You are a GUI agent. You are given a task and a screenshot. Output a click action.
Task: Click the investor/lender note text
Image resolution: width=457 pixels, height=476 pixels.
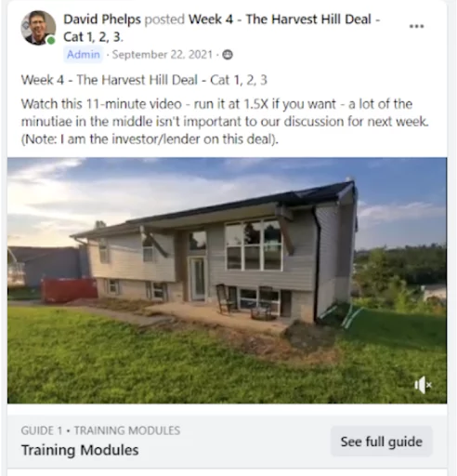coord(150,139)
